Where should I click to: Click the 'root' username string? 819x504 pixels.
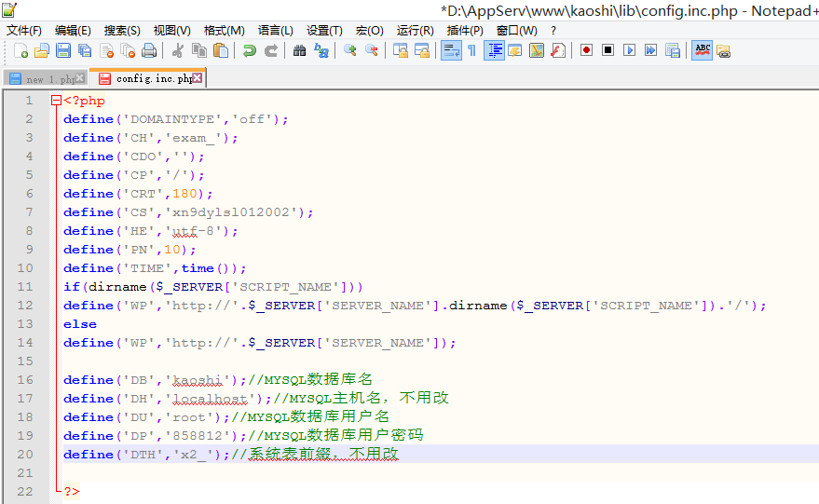(189, 417)
